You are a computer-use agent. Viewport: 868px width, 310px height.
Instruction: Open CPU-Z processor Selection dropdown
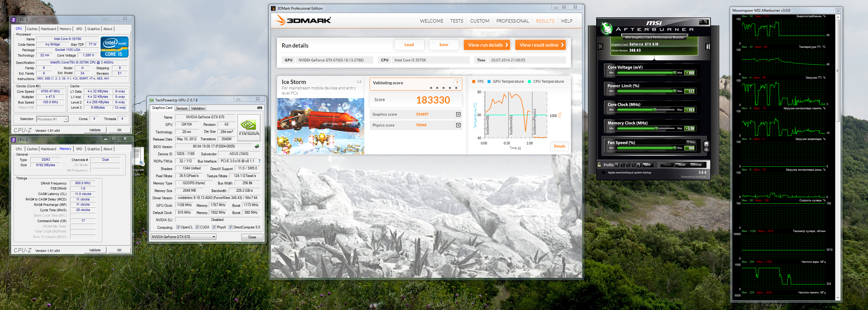pyautogui.click(x=52, y=119)
